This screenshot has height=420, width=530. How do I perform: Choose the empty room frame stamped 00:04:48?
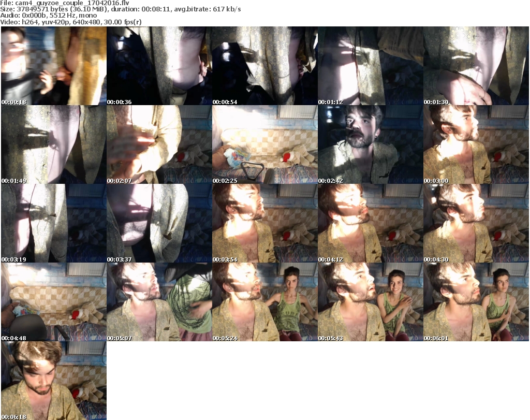[x=54, y=302]
